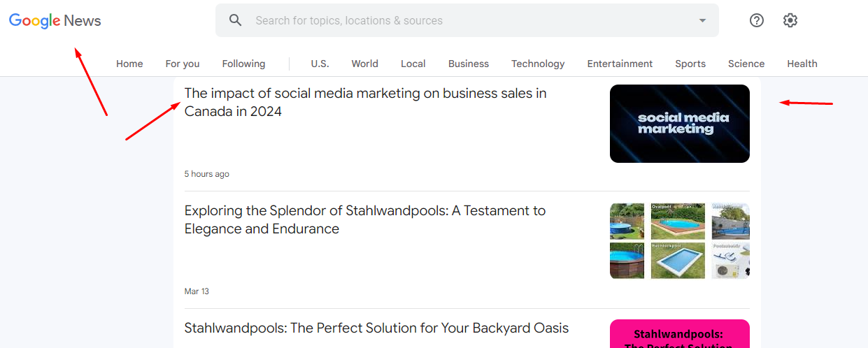Image resolution: width=868 pixels, height=348 pixels.
Task: Open the For you tab
Action: [183, 64]
